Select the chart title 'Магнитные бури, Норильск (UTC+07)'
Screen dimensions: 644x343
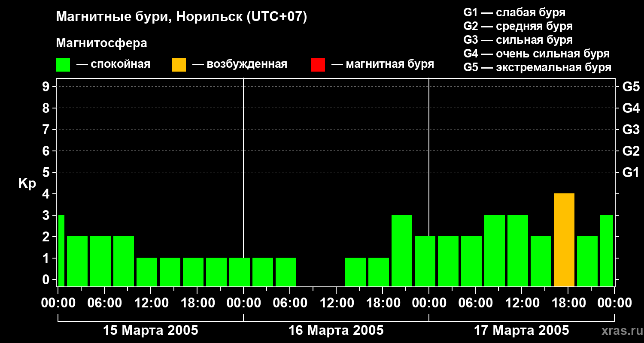click(x=182, y=17)
